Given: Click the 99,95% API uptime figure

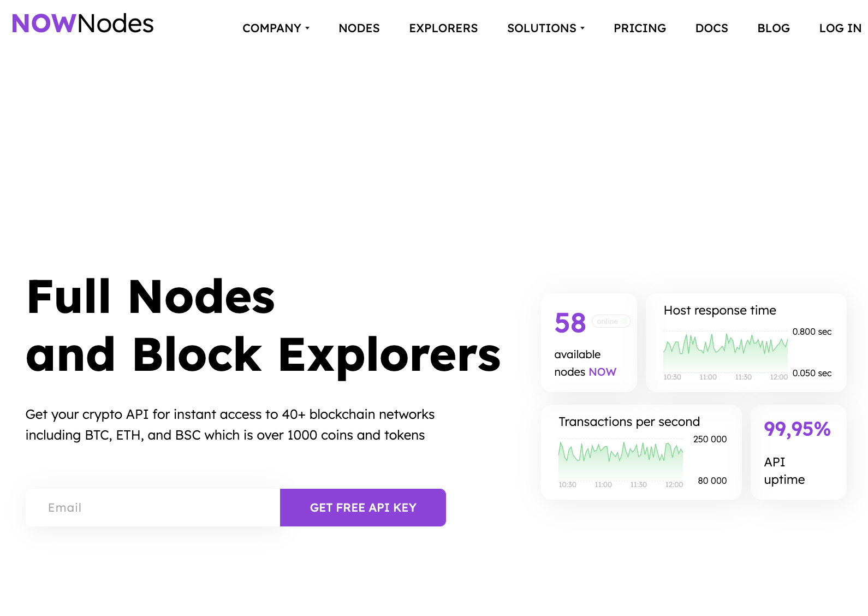Looking at the screenshot, I should click(797, 429).
